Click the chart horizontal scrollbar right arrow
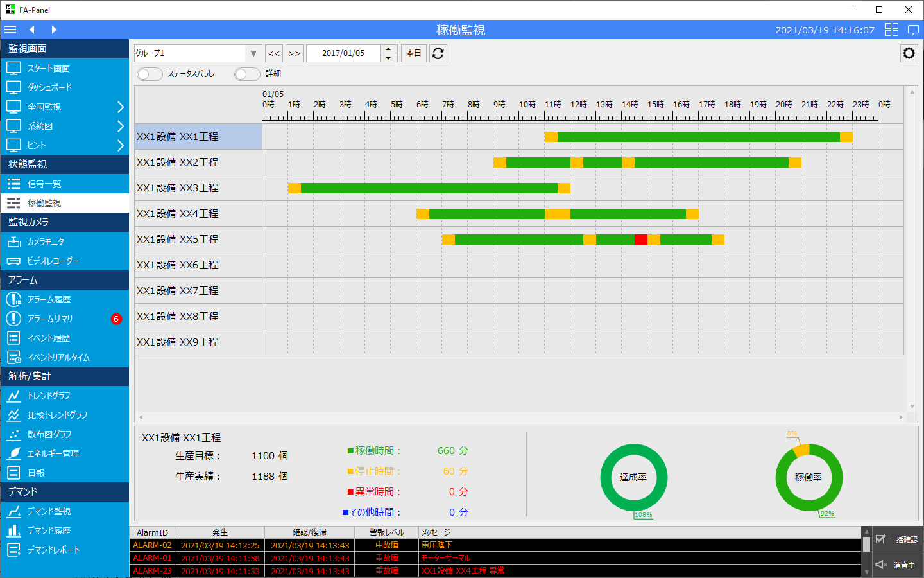 coord(901,417)
